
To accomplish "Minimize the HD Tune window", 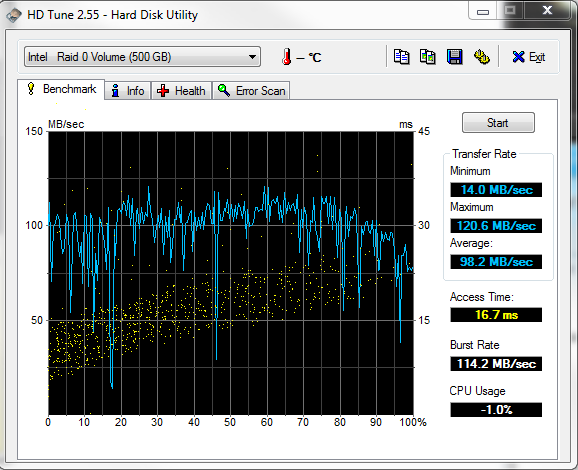I will tap(483, 12).
